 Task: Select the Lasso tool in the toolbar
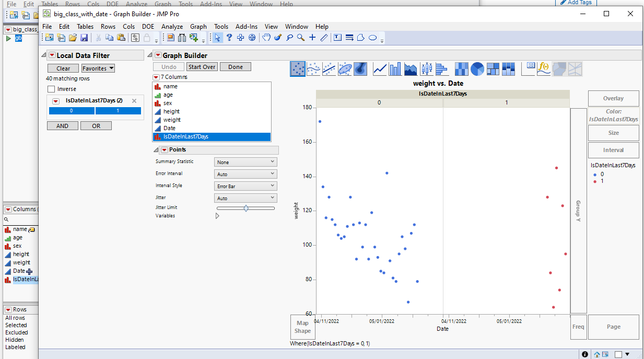tap(290, 38)
